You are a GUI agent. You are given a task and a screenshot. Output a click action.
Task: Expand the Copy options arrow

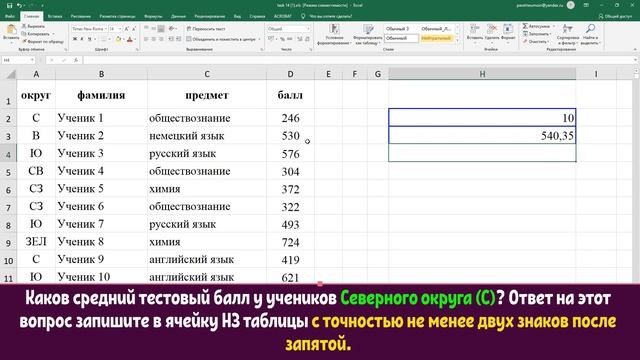(53, 34)
